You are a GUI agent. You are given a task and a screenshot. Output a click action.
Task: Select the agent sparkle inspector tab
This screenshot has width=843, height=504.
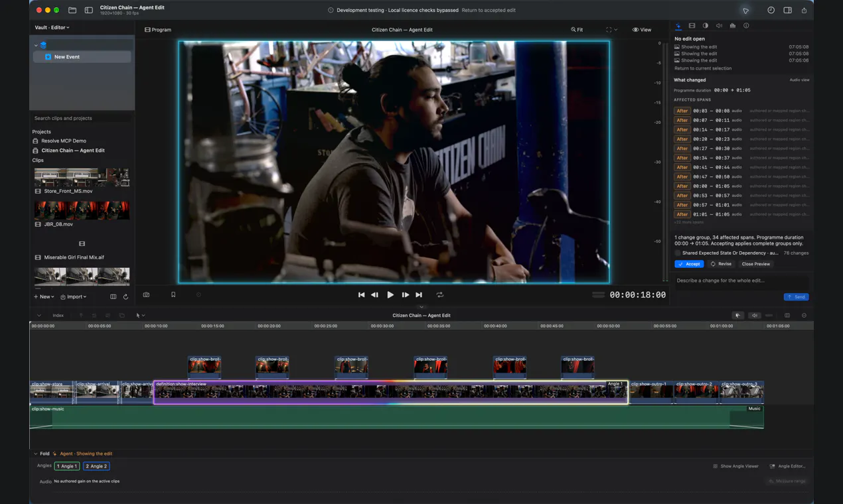678,26
